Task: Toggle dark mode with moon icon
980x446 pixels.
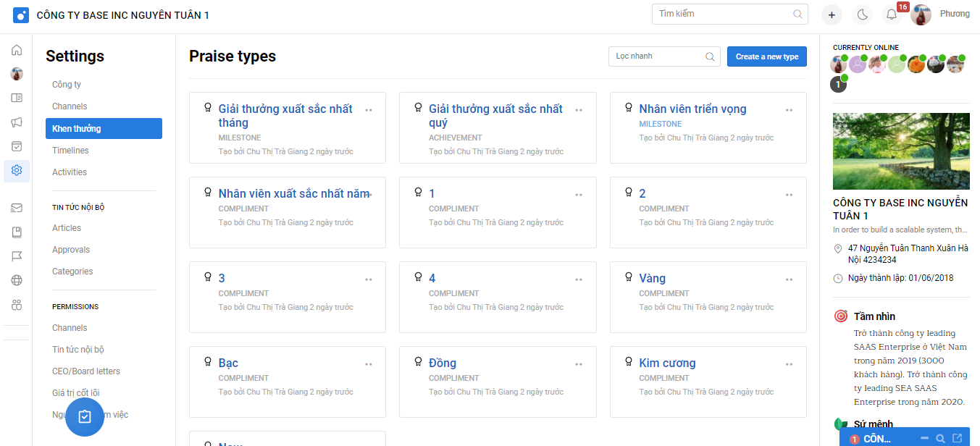Action: [862, 14]
